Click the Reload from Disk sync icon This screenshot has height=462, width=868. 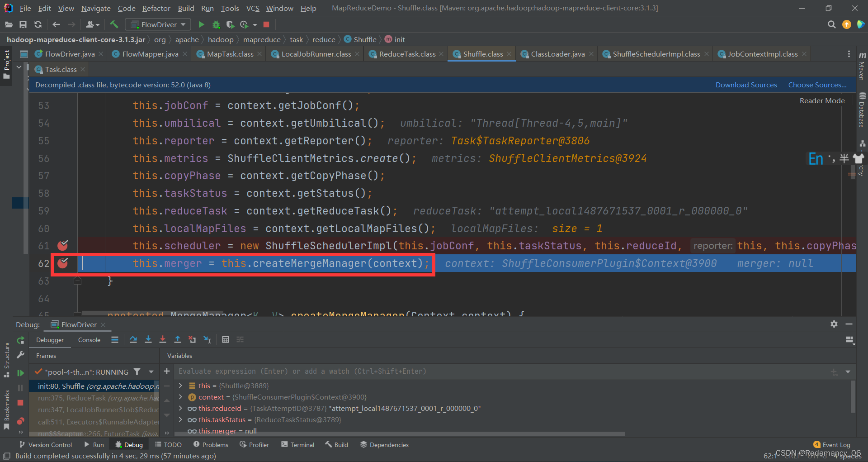[38, 24]
